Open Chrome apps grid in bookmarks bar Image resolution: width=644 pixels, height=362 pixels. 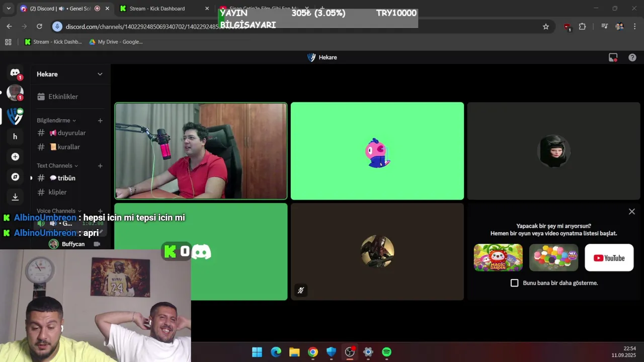tap(8, 42)
